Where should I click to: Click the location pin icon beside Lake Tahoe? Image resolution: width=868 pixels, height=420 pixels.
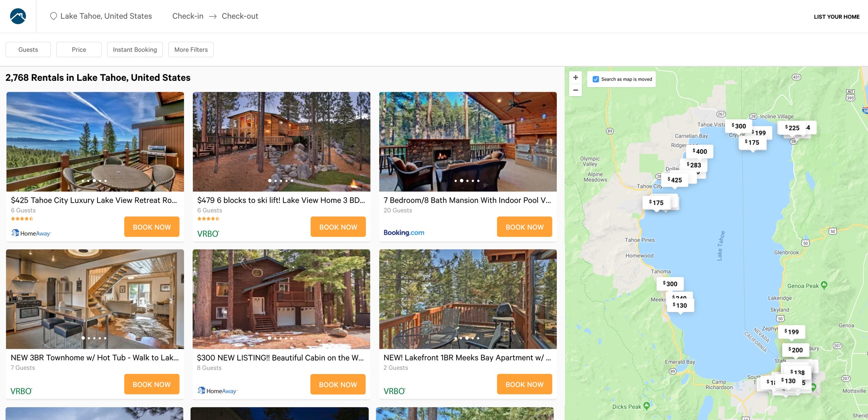point(53,16)
